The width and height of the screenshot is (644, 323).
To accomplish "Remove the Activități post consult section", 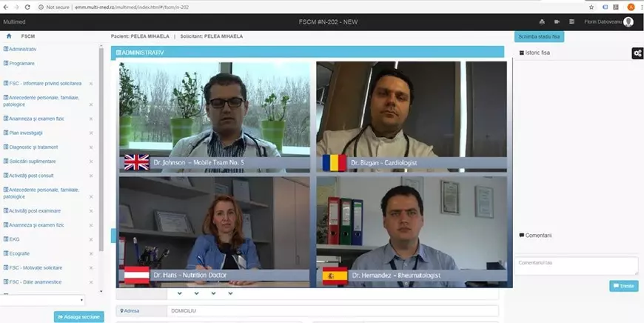I will pos(91,176).
